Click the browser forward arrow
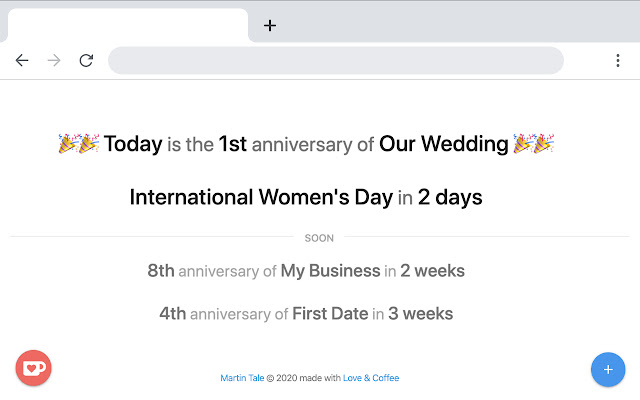 [54, 60]
